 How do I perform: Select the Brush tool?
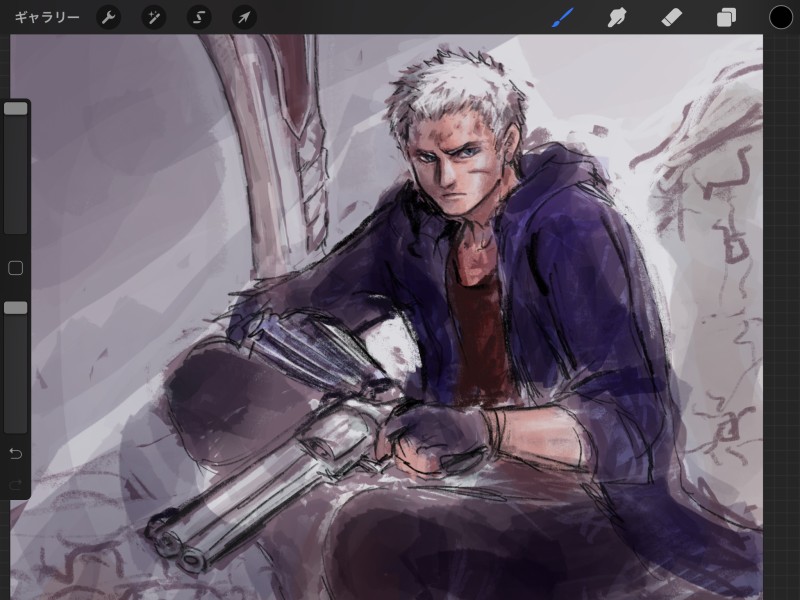(x=563, y=17)
